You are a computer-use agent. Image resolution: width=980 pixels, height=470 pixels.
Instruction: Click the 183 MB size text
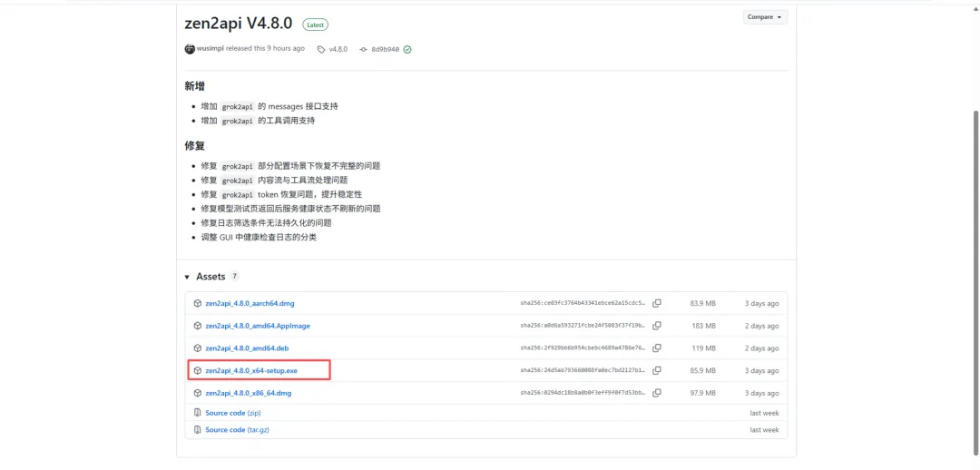point(704,327)
